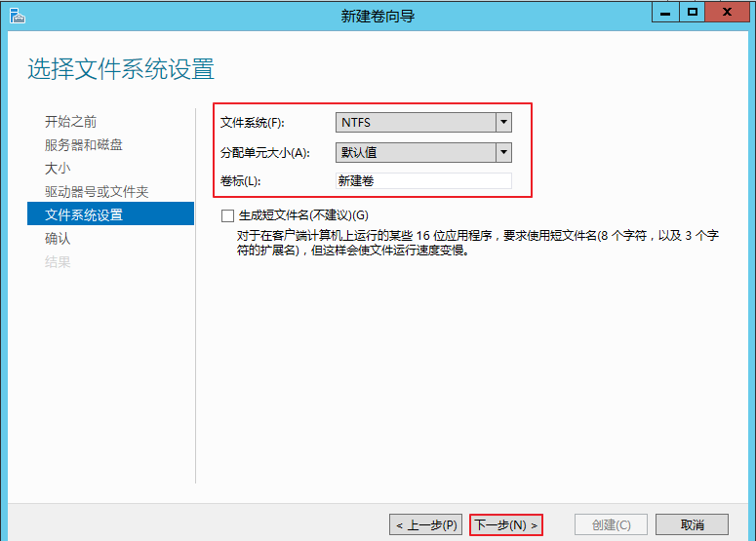Open the 驱动器号或文件夹 step
This screenshot has height=541, width=756.
pos(97,192)
